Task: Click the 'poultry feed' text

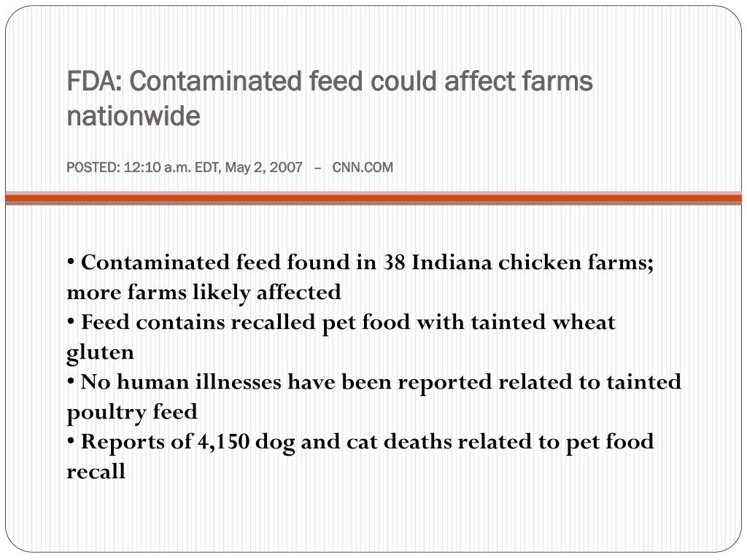Action: point(132,413)
